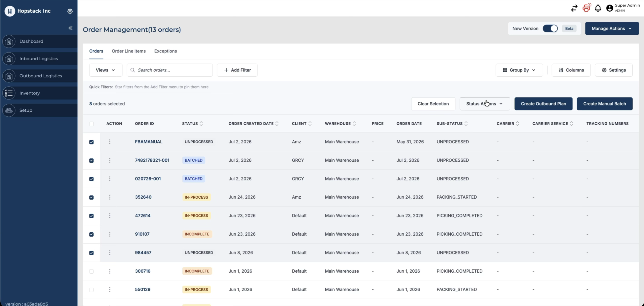Check the 550129 order checkbox
This screenshot has height=306, width=644.
point(92,290)
